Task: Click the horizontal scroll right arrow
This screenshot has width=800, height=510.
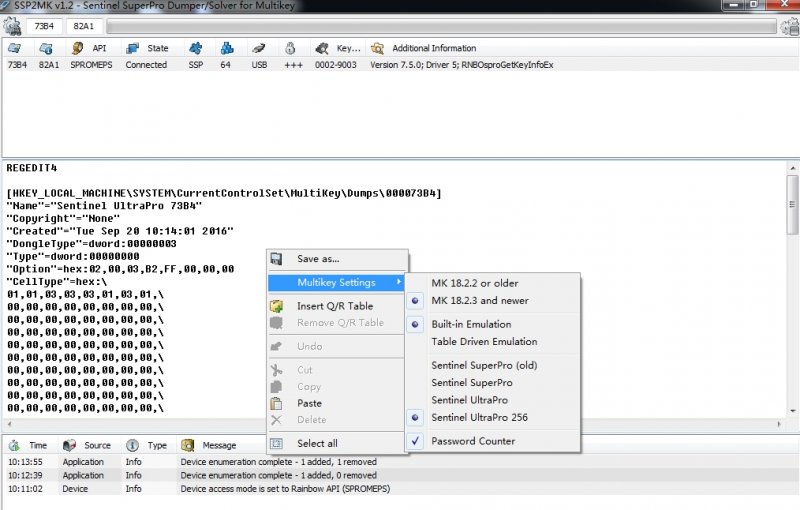Action: [779, 424]
